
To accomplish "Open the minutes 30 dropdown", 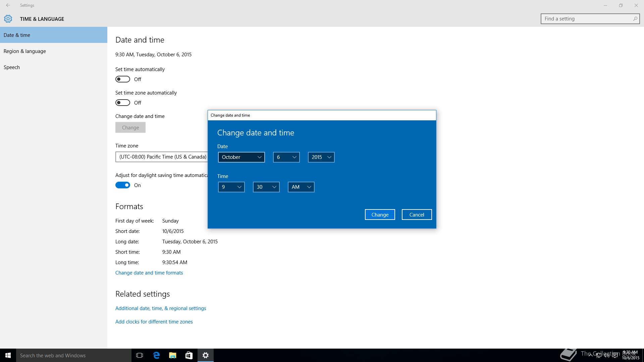I will (266, 187).
